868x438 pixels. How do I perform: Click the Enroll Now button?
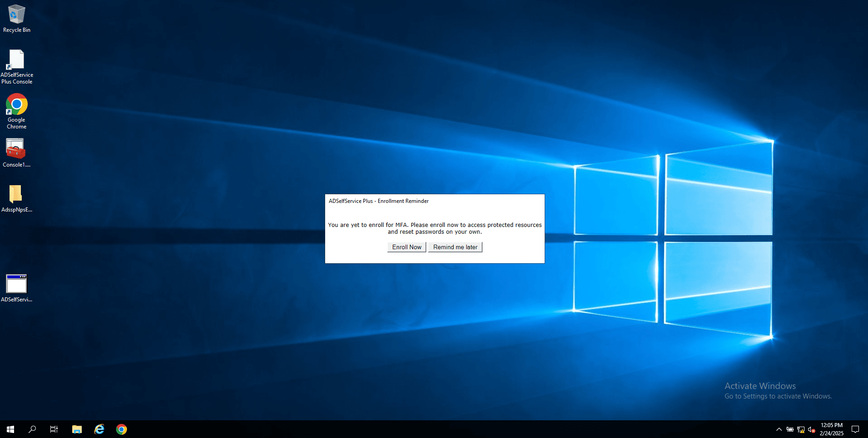[x=406, y=247]
